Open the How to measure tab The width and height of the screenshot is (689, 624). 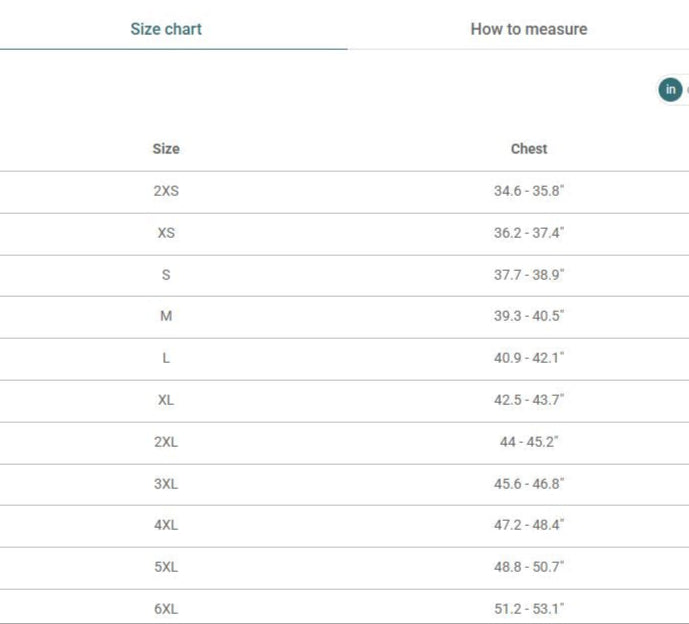click(x=528, y=29)
